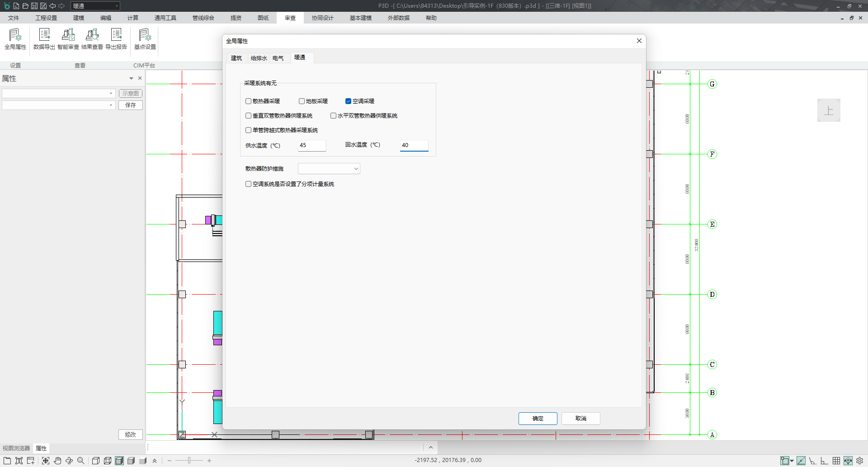
Task: Expand the 暖通 discipline dropdown in title bar
Action: click(x=117, y=6)
